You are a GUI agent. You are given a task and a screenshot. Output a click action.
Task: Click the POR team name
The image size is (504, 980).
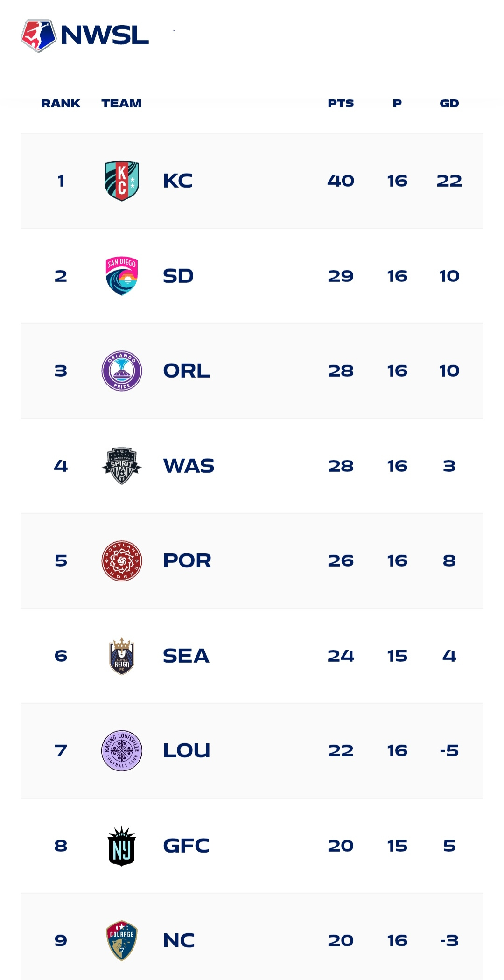187,560
